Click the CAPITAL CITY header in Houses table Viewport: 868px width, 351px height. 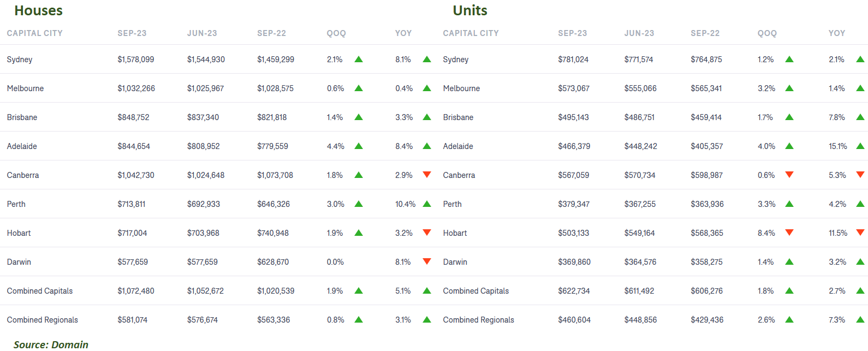[x=34, y=33]
